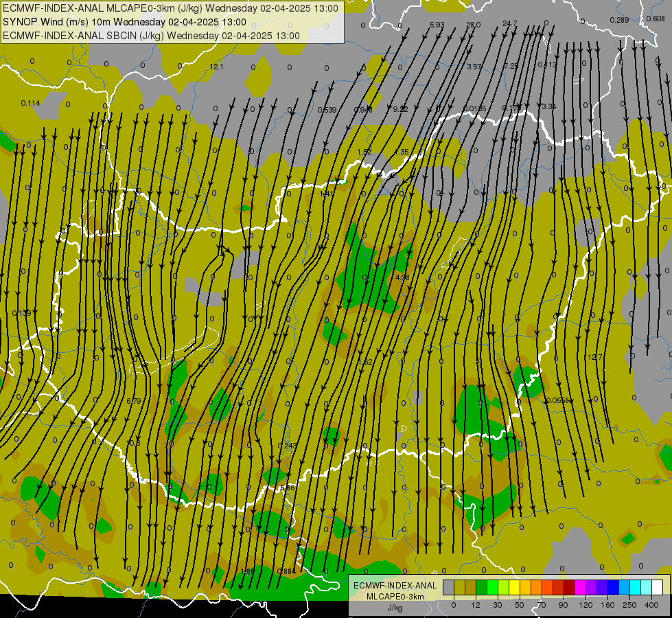Click the map value 0.884
The height and width of the screenshot is (618, 672).
pyautogui.click(x=286, y=571)
